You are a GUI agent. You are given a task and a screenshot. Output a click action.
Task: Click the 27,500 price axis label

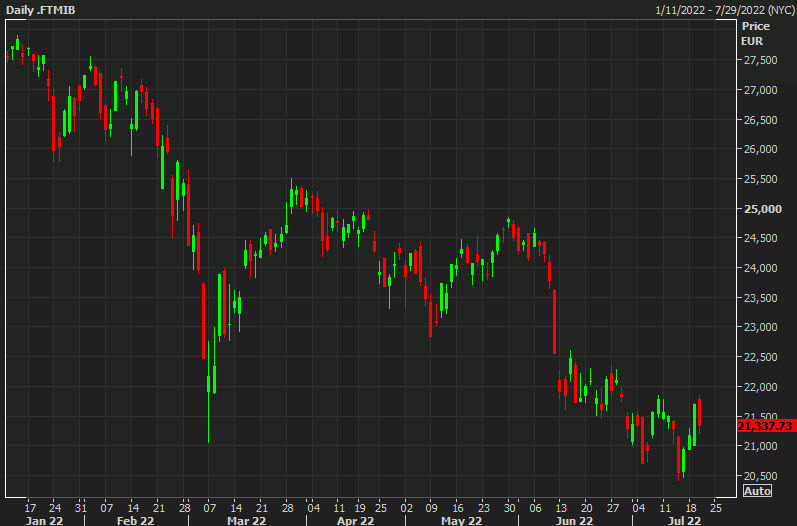tap(760, 61)
